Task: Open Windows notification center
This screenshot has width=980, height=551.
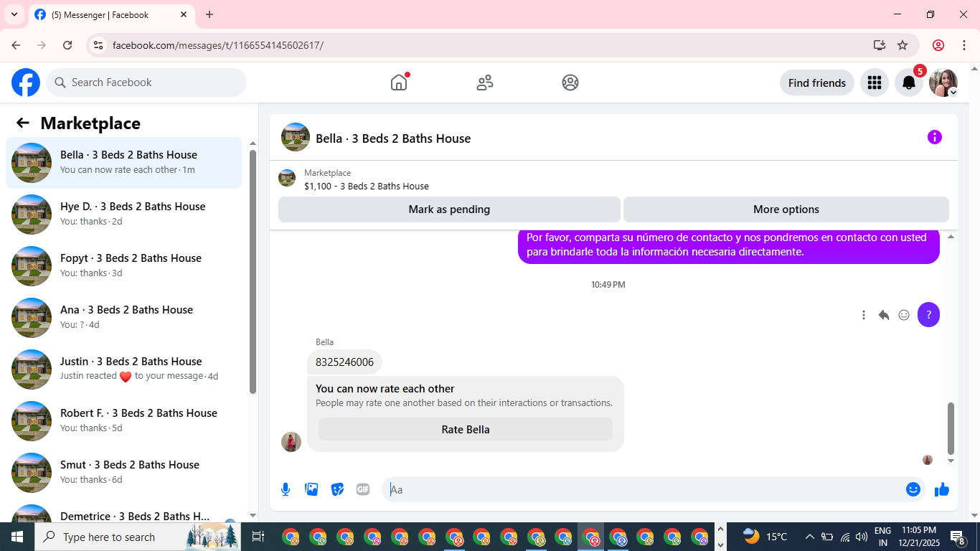Action: tap(958, 537)
